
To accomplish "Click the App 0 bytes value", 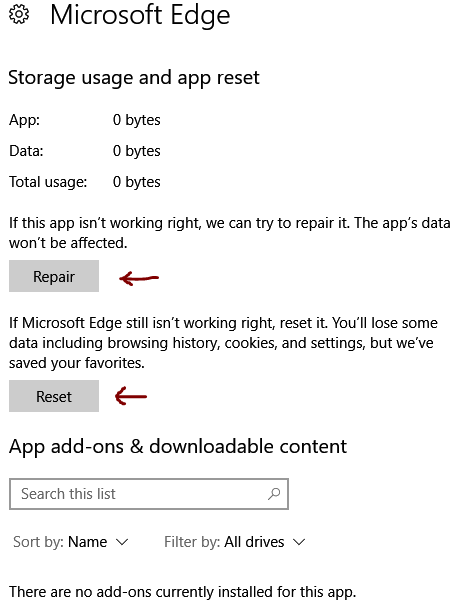I will click(x=136, y=120).
